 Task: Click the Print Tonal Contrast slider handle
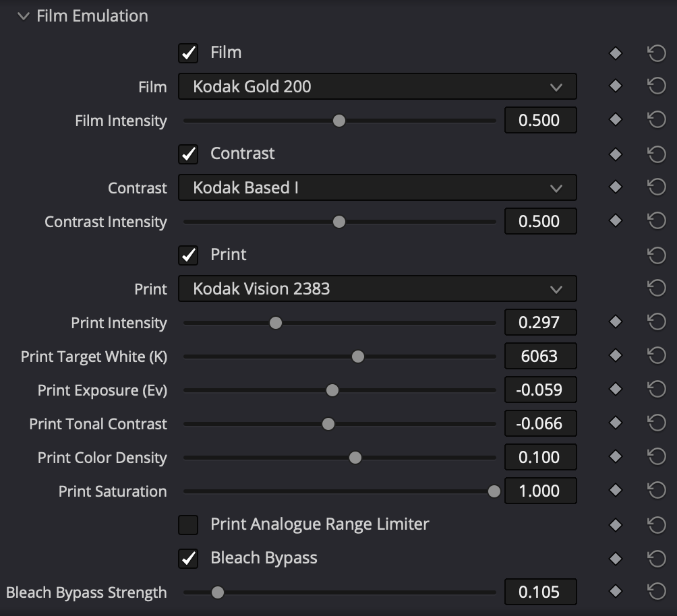328,424
